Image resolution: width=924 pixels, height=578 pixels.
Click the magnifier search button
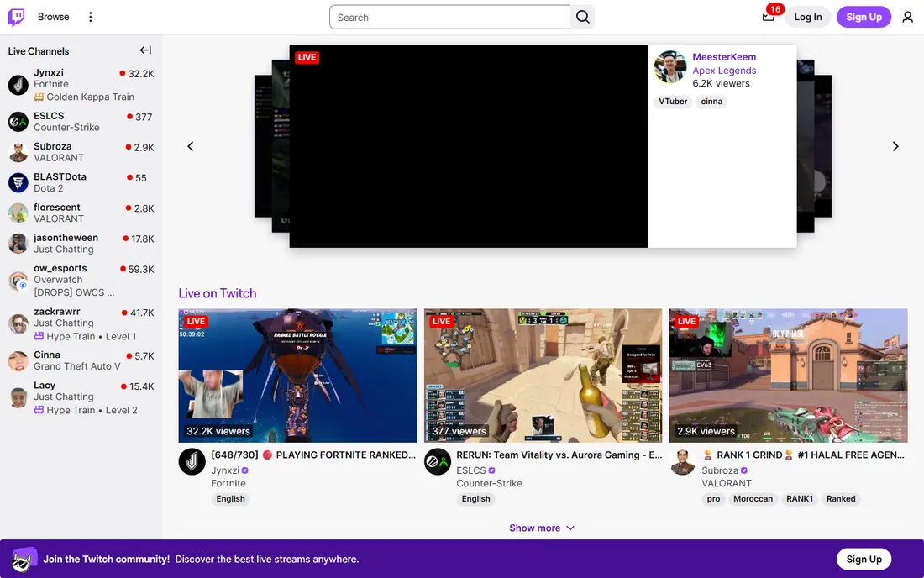(582, 17)
